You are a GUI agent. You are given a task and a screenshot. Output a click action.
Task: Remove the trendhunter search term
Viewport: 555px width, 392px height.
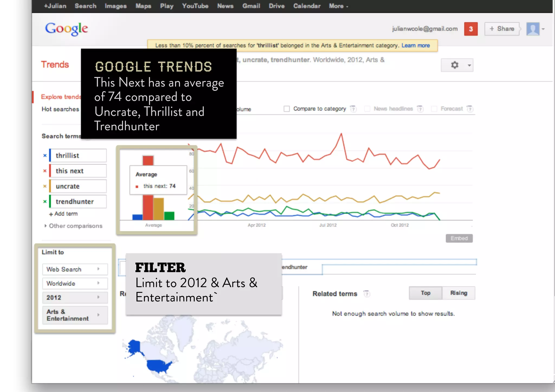tap(45, 202)
